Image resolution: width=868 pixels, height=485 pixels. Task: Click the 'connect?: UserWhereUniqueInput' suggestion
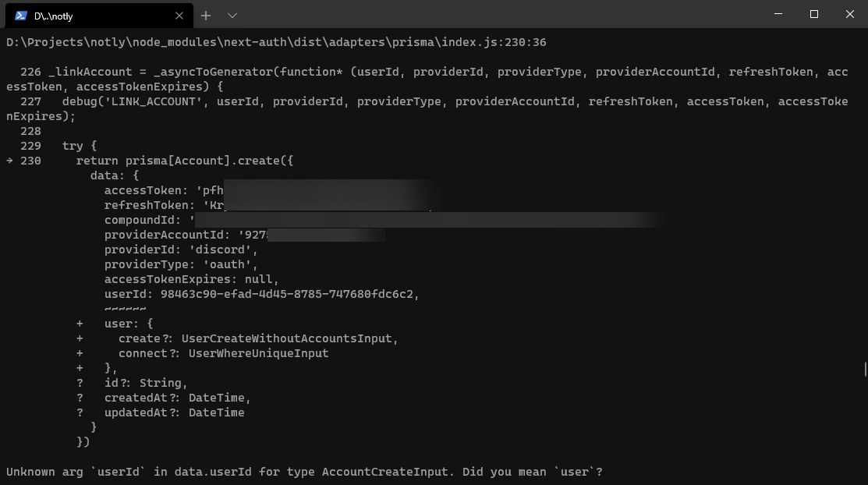click(x=223, y=353)
